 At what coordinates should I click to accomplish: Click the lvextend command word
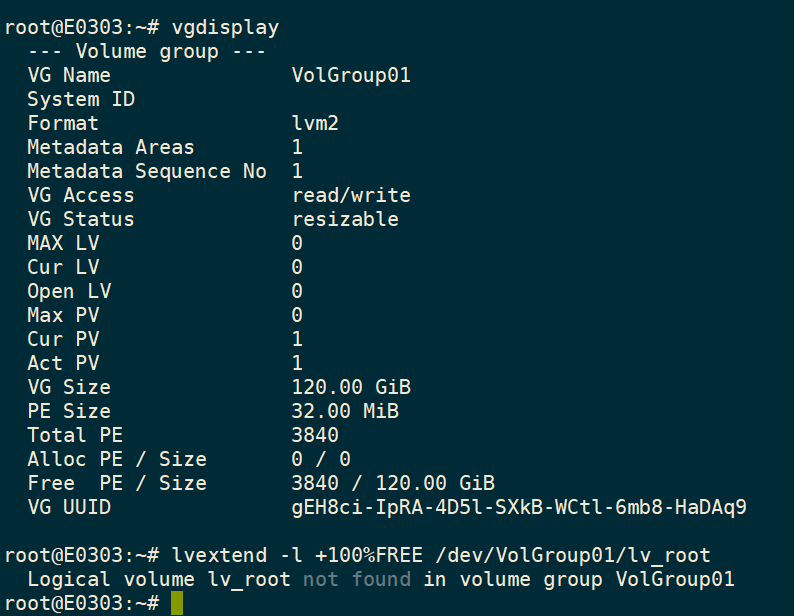click(213, 555)
